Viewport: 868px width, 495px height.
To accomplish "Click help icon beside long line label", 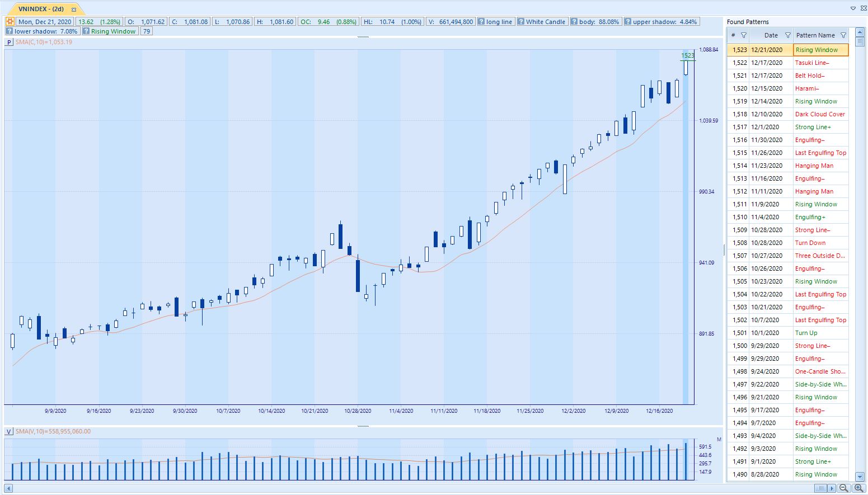I will pos(481,22).
